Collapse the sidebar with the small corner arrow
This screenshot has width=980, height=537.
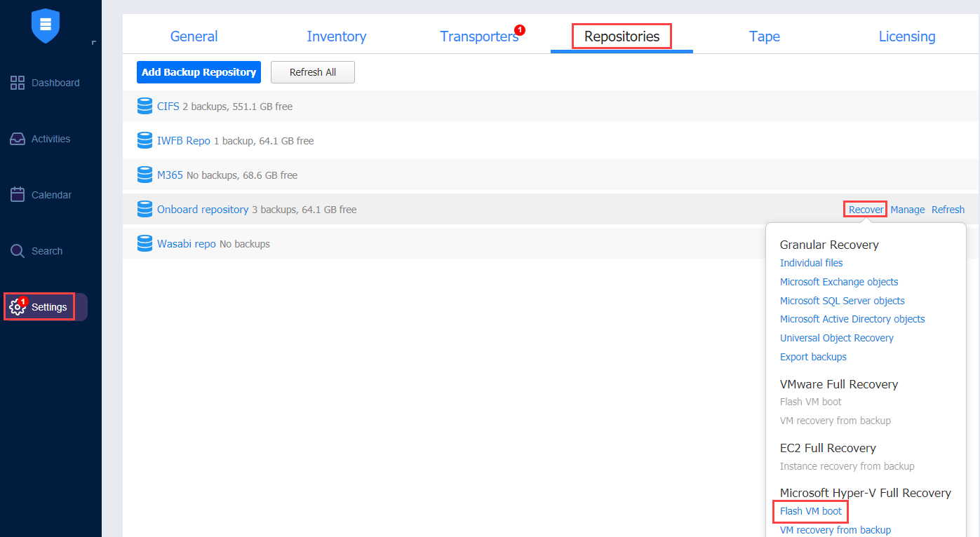pyautogui.click(x=93, y=43)
